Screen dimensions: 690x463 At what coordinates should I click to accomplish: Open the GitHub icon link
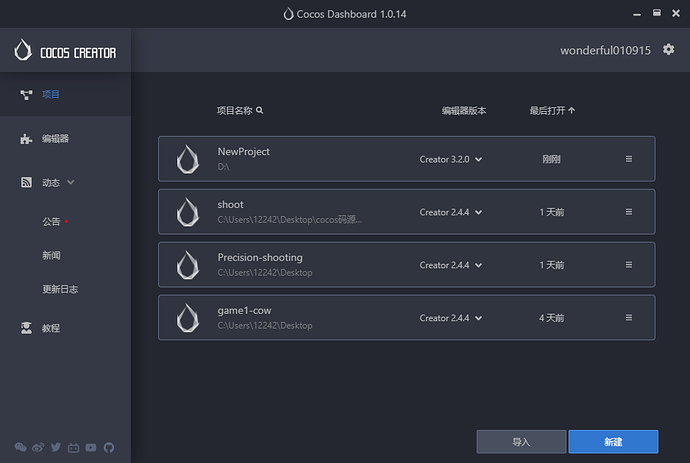pyautogui.click(x=108, y=447)
